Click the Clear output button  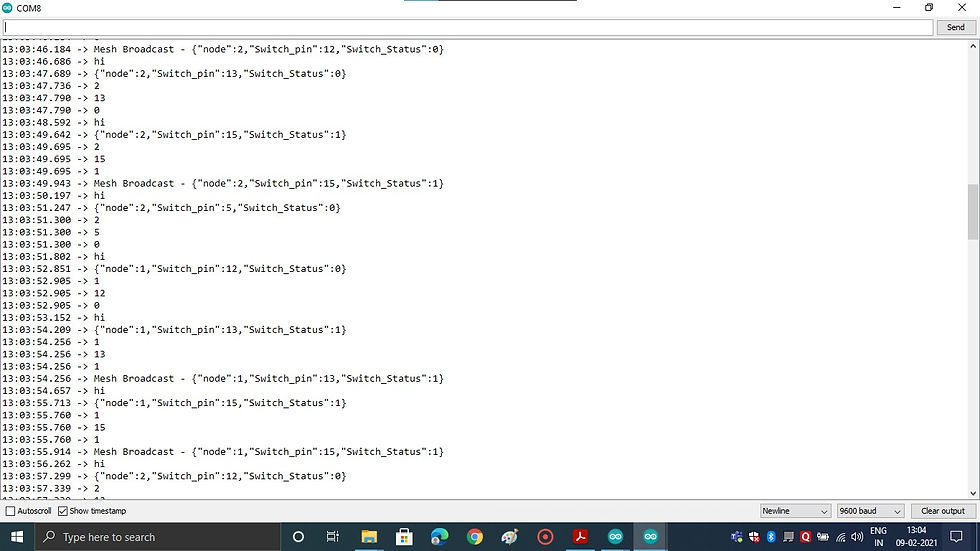943,511
